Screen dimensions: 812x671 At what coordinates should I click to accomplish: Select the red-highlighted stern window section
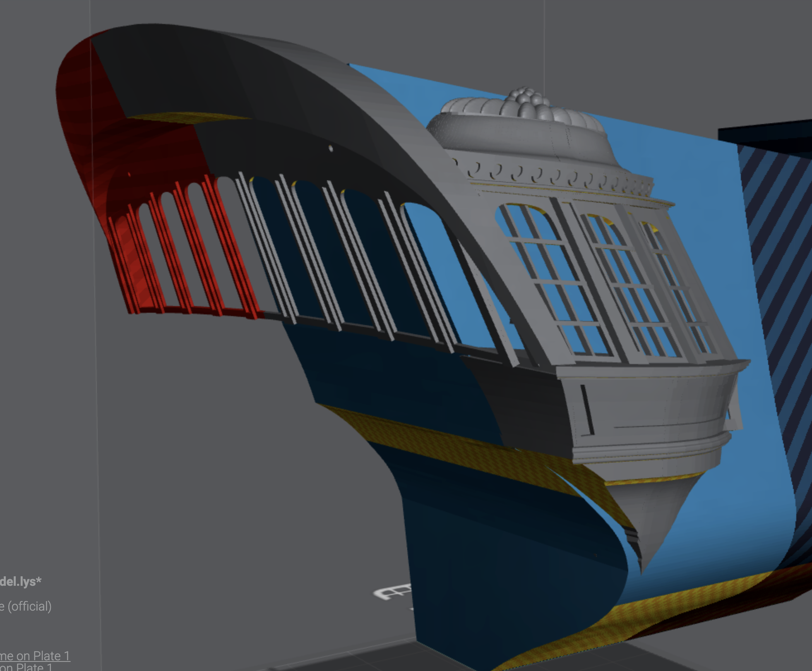(174, 248)
